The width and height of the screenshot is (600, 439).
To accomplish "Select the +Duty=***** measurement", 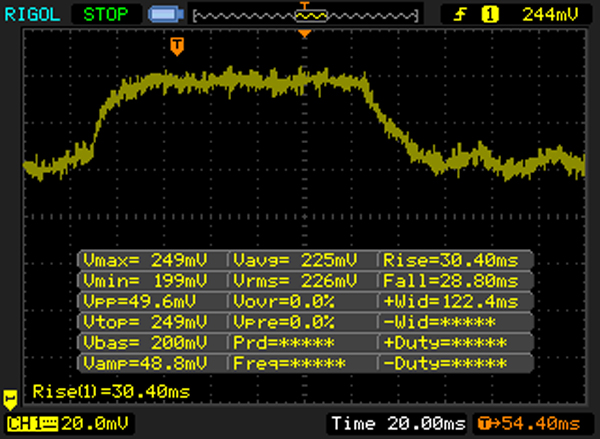I will (445, 343).
